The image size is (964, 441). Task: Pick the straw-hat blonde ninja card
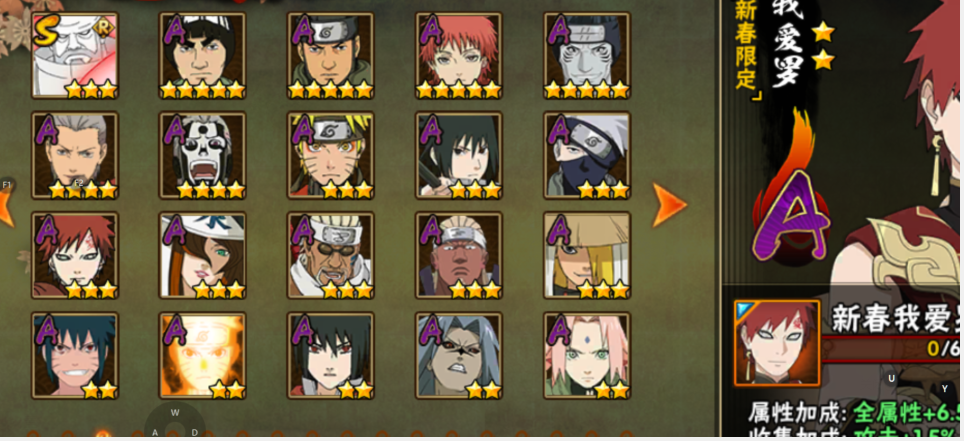587,255
